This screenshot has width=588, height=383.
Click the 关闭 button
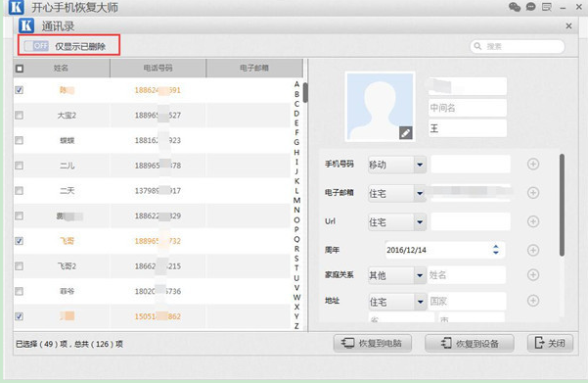click(550, 343)
